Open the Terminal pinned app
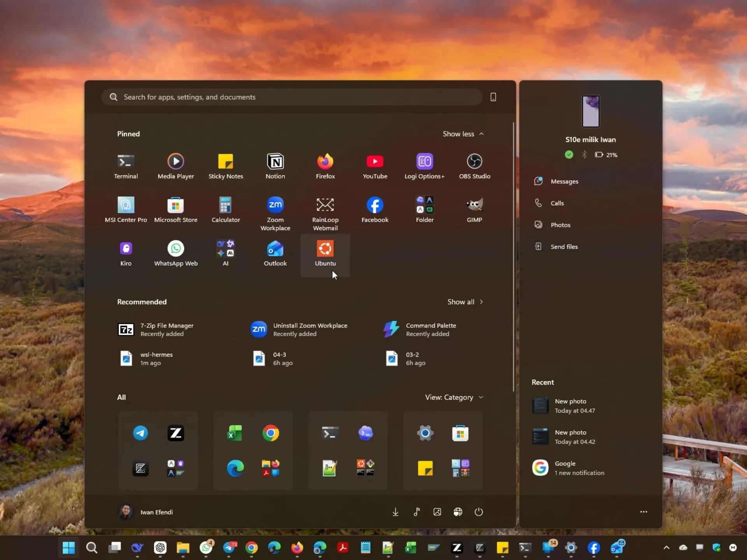Screen dimensions: 747x560 click(126, 166)
